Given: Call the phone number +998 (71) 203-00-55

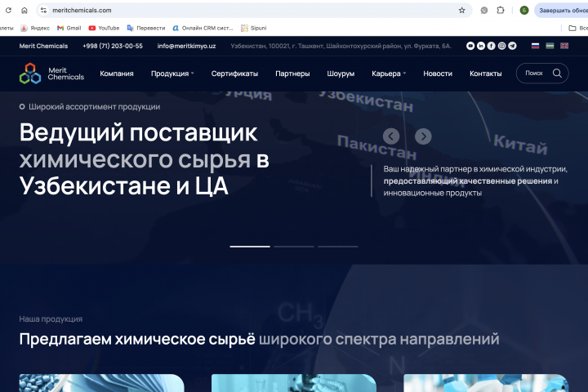Looking at the screenshot, I should click(113, 46).
